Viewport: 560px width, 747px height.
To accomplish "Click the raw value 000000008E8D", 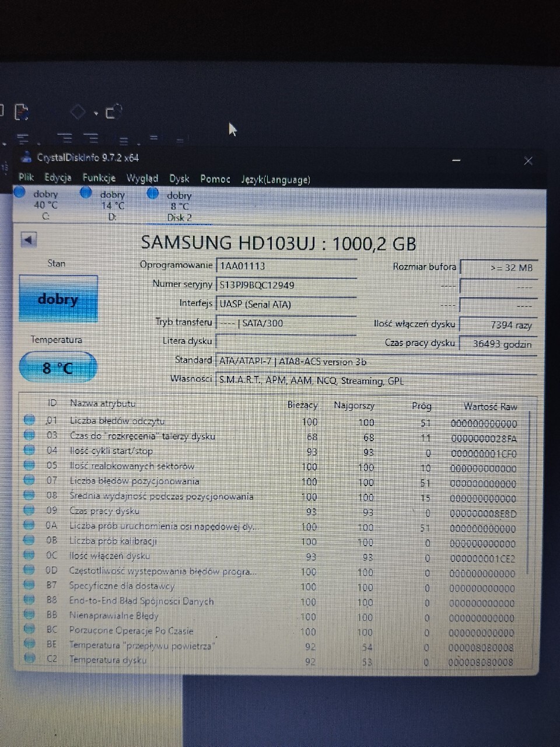I will click(483, 514).
